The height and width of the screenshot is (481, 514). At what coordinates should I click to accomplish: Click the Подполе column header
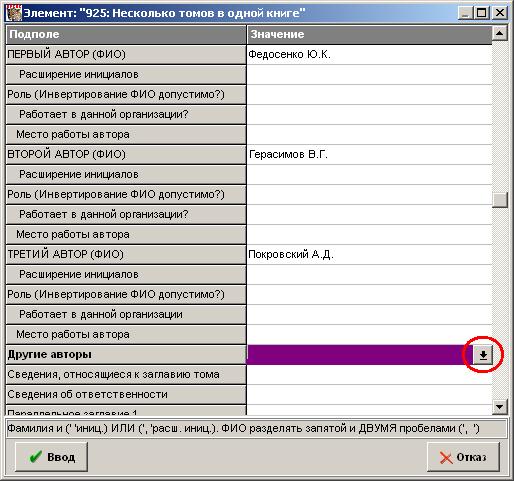[126, 34]
